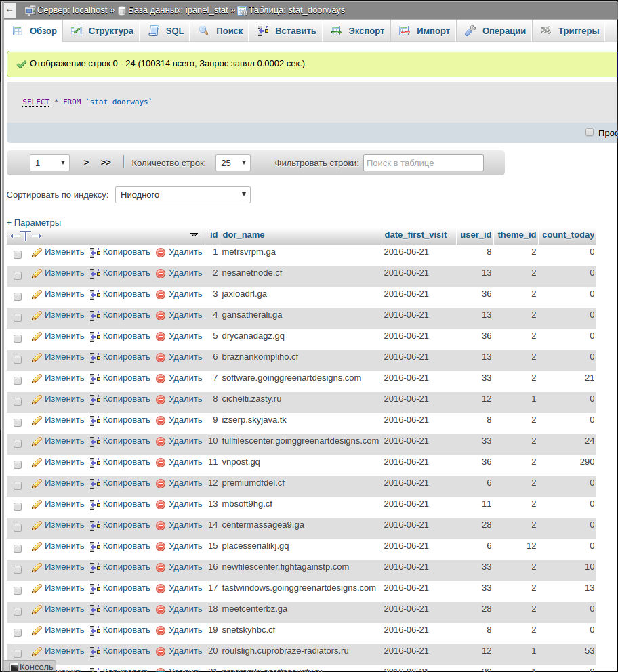Image resolution: width=618 pixels, height=672 pixels.
Task: Click Удалить link for fastwindows.goinggreenartdesigns.com row
Action: 185,588
